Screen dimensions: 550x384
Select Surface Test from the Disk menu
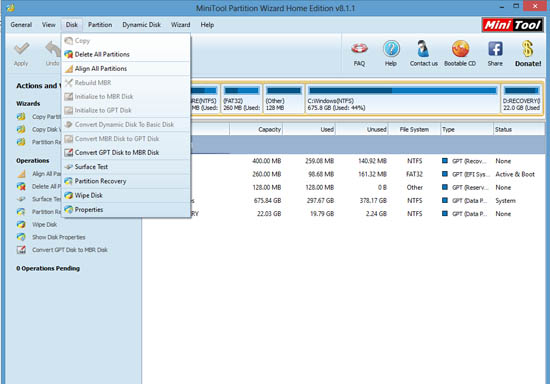(x=126, y=167)
